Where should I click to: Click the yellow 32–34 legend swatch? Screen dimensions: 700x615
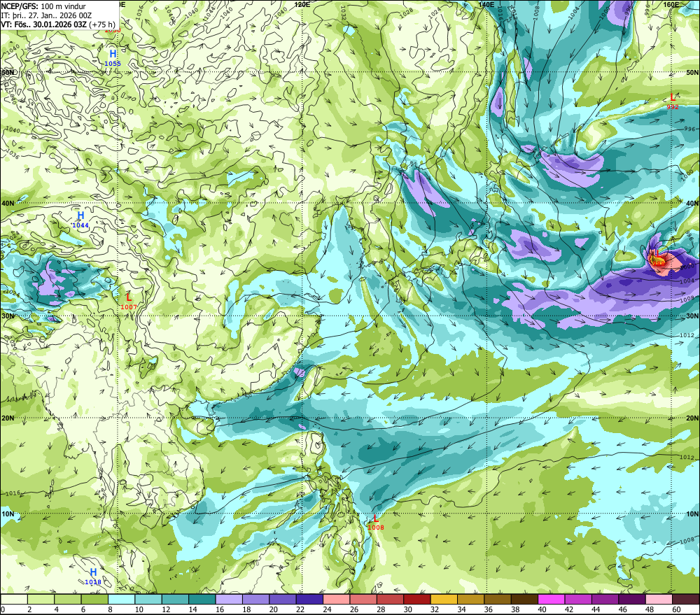[444, 600]
